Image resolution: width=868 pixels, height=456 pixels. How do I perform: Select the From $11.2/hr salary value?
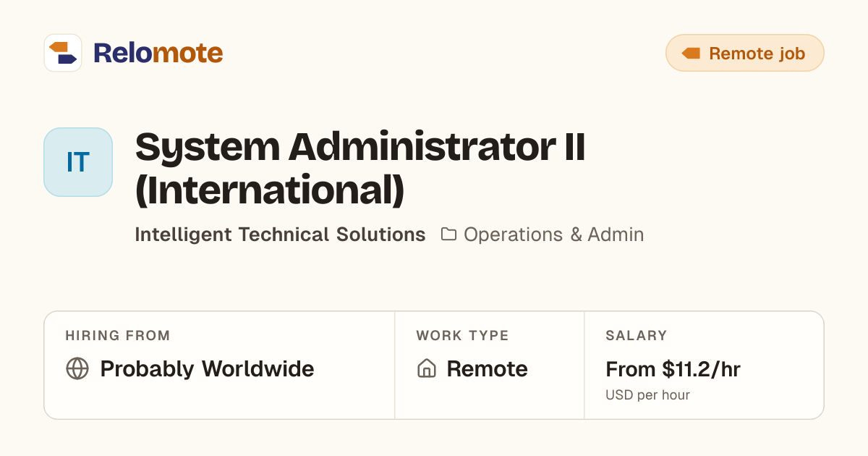tap(673, 369)
